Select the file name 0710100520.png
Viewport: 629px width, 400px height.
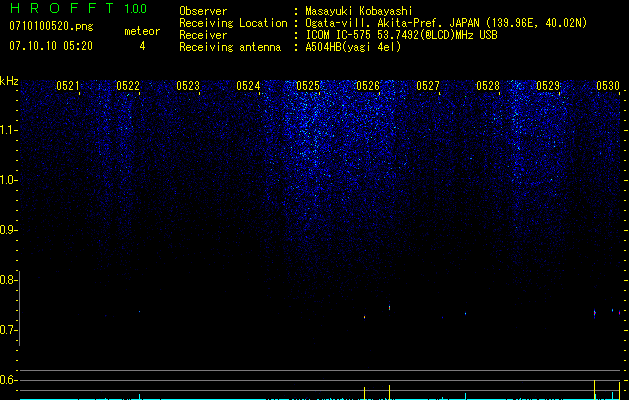point(51,27)
